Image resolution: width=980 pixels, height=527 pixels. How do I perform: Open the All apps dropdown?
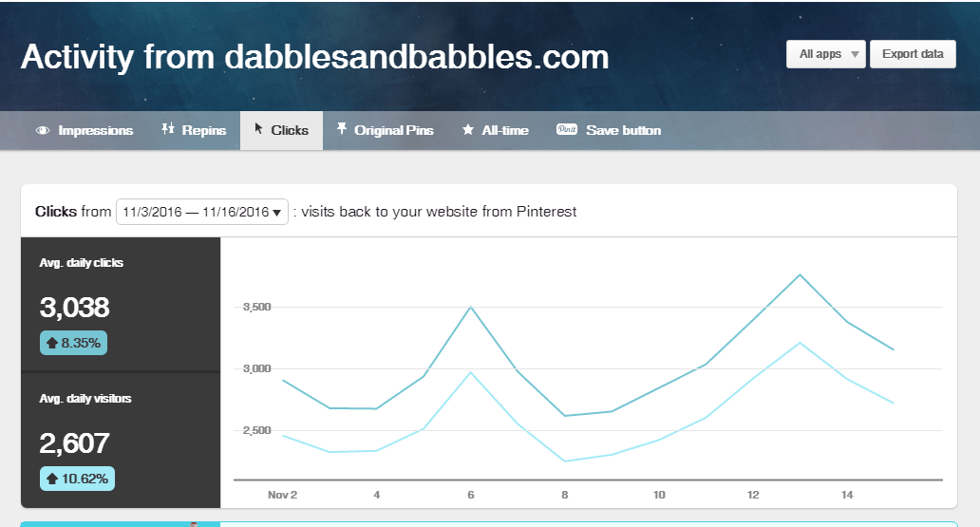[x=825, y=54]
